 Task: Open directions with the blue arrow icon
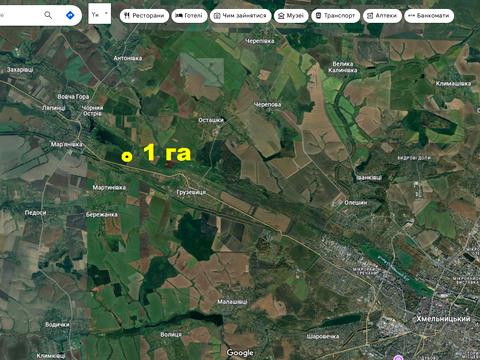coord(70,15)
